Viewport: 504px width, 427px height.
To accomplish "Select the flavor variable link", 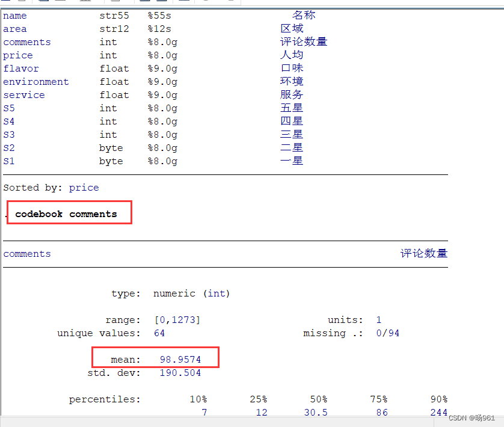I will coord(21,68).
